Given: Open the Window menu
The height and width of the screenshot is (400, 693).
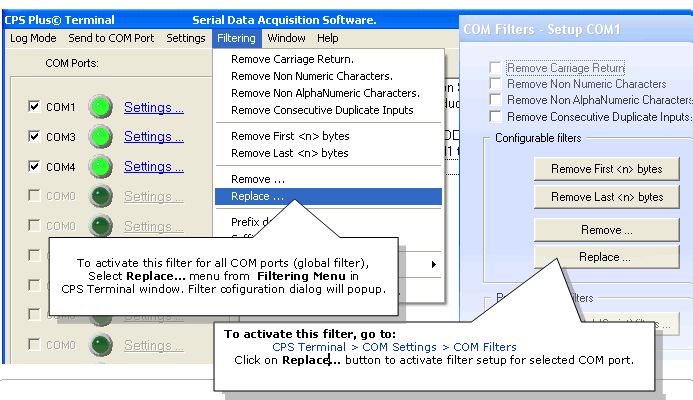Looking at the screenshot, I should 286,38.
